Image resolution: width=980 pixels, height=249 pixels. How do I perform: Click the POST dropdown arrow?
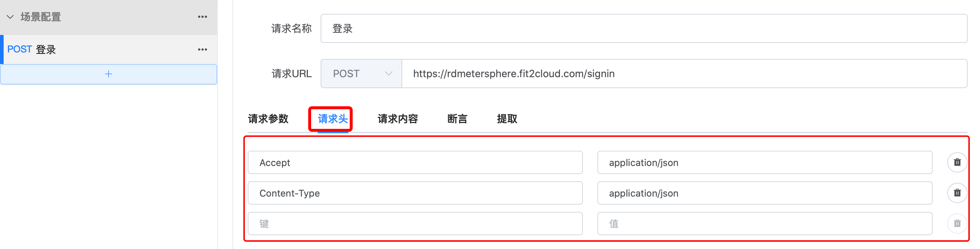pyautogui.click(x=388, y=74)
